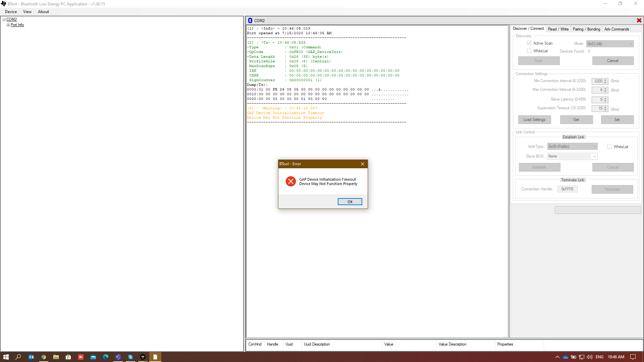Click Establish link button

[x=539, y=167]
